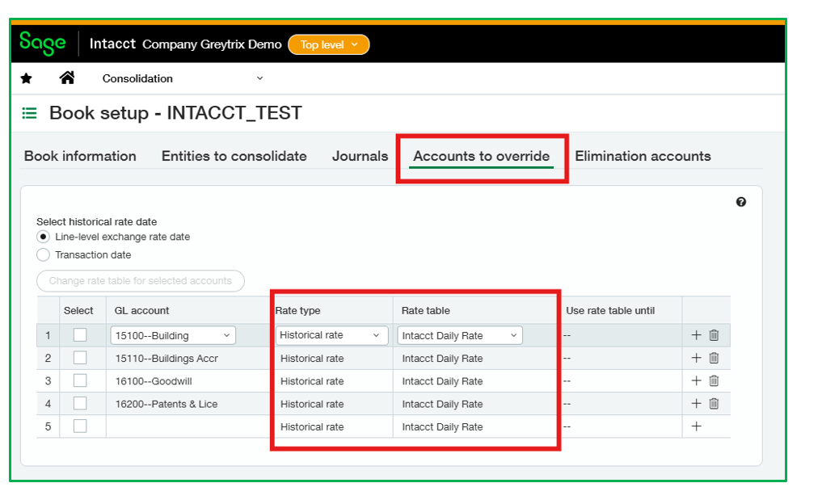
Task: Click Historical rate in row 5
Action: point(312,427)
